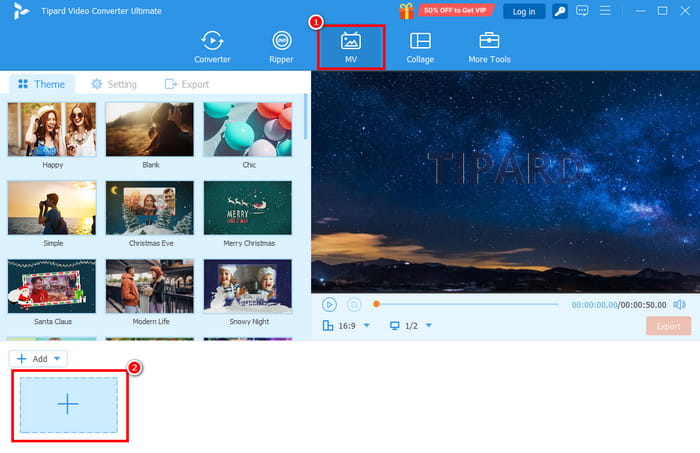Select the Chic theme thumbnail
Image resolution: width=700 pixels, height=453 pixels.
pos(248,129)
